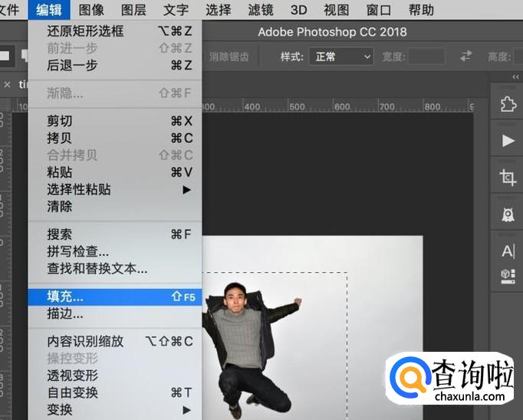Click the ghost-shaped plugin icon in right dock
Viewport: 523px width, 420px height.
508,214
